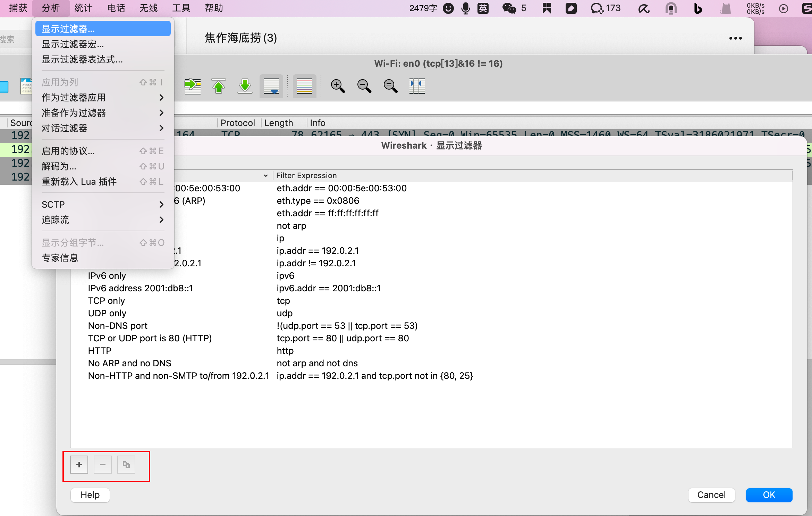Toggle auto-scroll during live capture
The image size is (812, 516).
[x=271, y=86]
